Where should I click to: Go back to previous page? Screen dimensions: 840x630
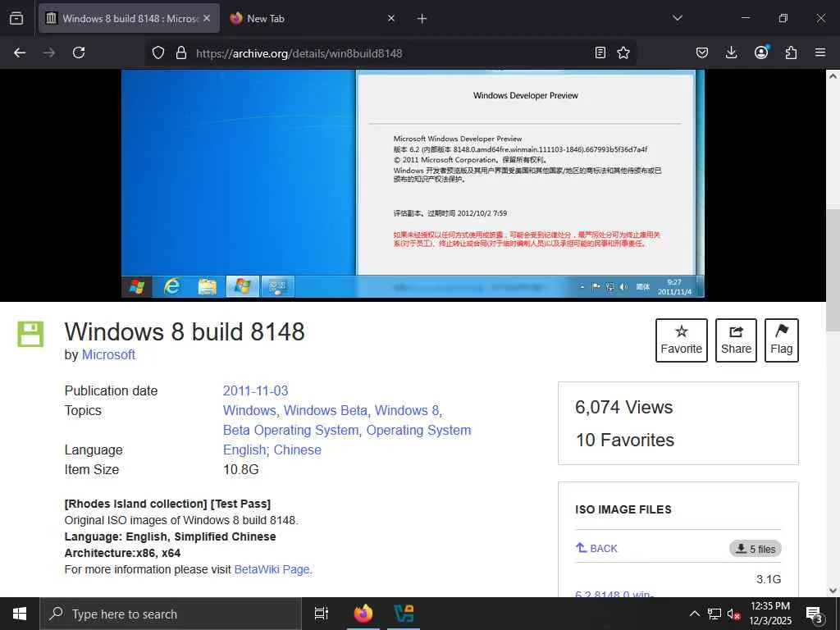20,52
